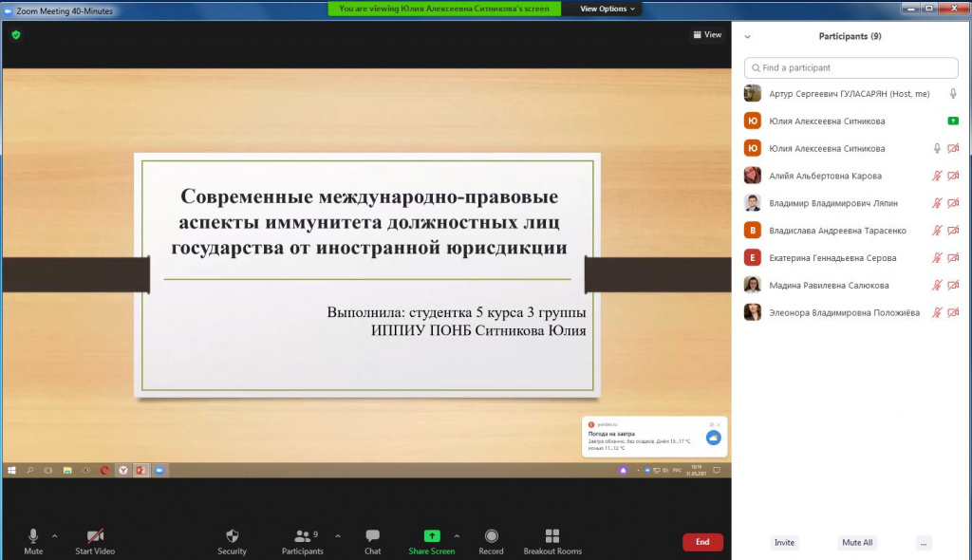Open the Chat panel
Image resolution: width=972 pixels, height=560 pixels.
(372, 541)
